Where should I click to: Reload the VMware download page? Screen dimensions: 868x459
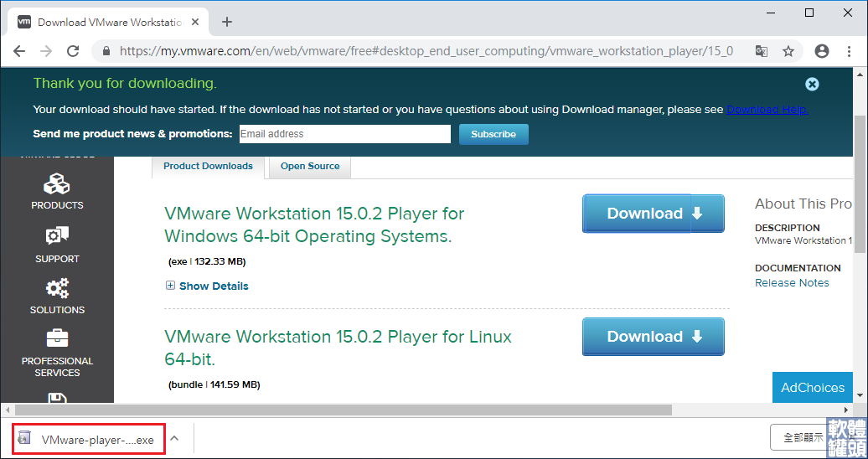73,51
